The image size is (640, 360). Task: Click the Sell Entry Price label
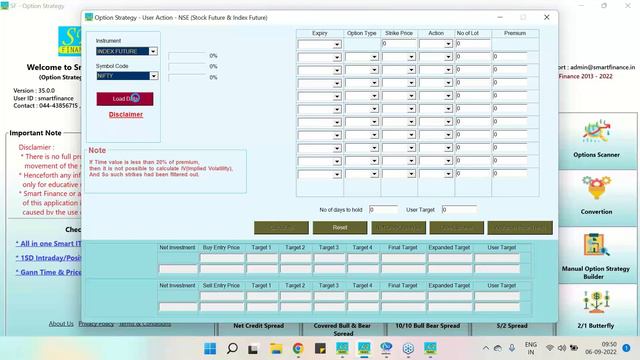(x=221, y=286)
